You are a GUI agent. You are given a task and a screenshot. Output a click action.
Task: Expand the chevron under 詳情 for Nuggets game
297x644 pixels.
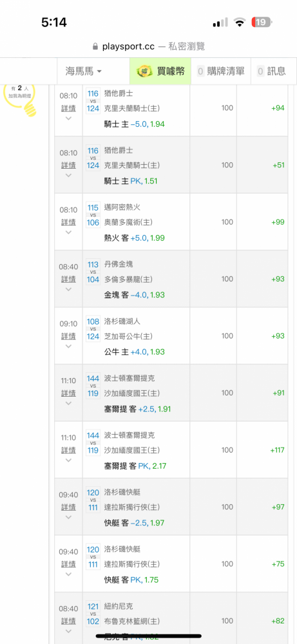[68, 289]
